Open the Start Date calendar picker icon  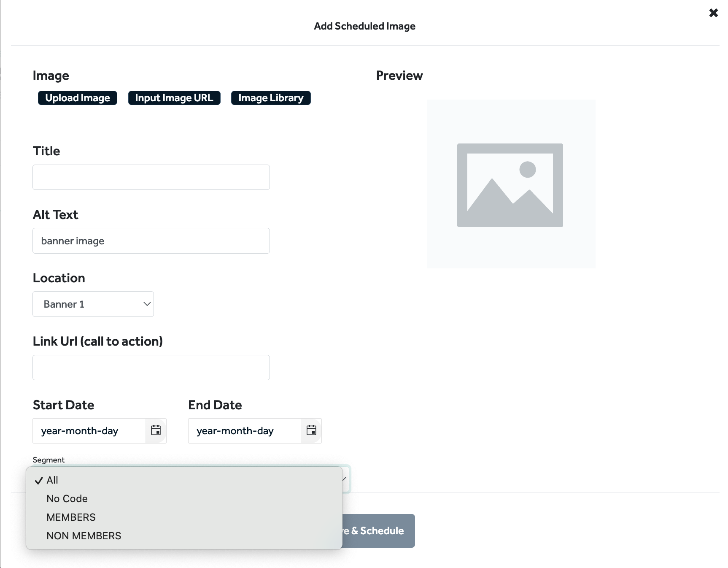tap(156, 430)
